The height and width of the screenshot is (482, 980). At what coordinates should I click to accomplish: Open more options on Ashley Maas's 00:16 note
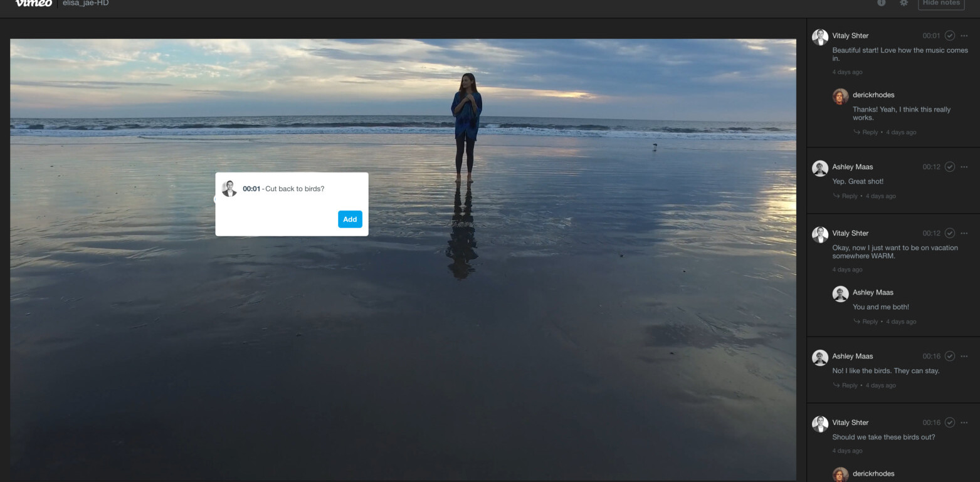[x=964, y=356]
